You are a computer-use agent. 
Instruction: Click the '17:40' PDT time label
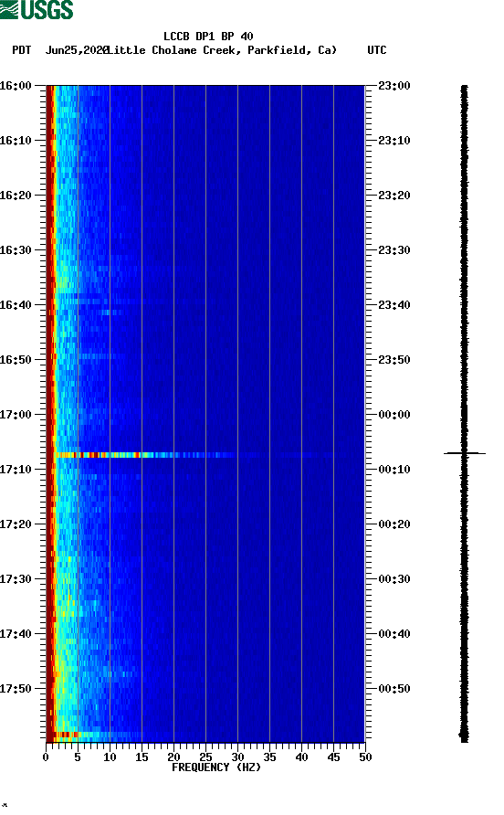coord(16,633)
